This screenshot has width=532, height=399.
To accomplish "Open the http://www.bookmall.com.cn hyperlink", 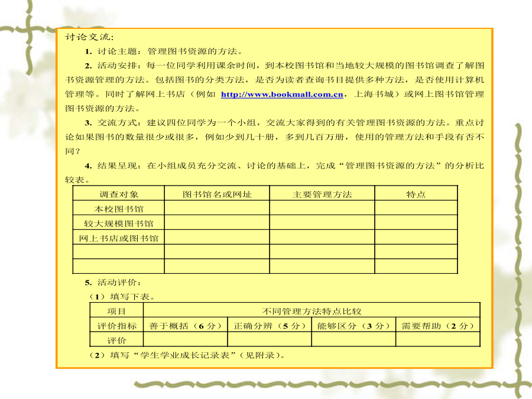I will coord(282,95).
